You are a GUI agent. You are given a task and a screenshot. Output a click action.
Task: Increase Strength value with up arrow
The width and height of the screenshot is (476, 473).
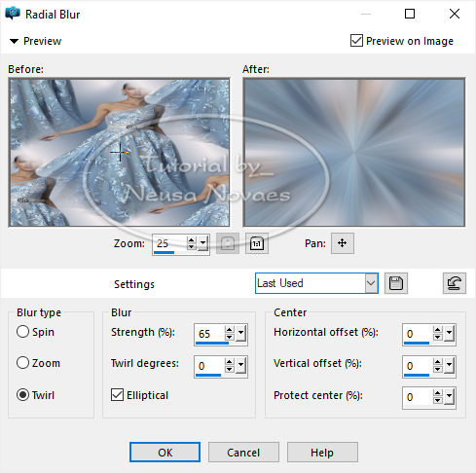230,330
